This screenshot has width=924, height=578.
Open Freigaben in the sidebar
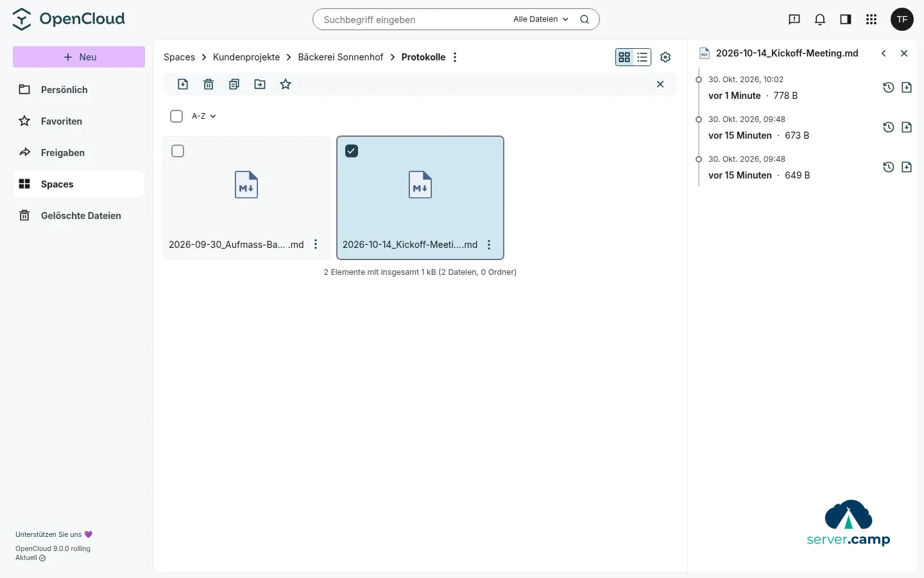click(79, 153)
